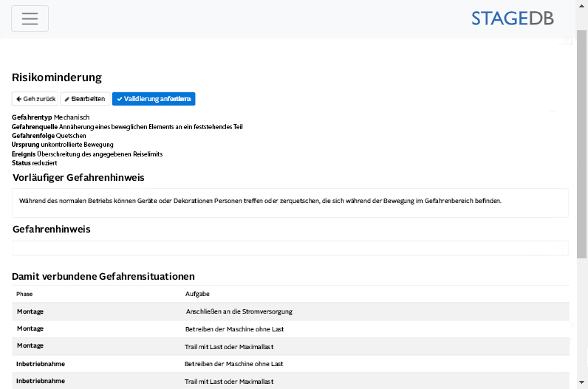Click the Damit verbundene Gefahrensituationen heading
This screenshot has width=588, height=389.
point(103,277)
